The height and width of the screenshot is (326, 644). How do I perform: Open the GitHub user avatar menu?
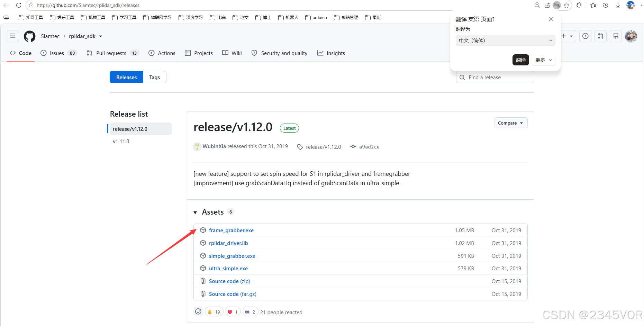point(631,36)
